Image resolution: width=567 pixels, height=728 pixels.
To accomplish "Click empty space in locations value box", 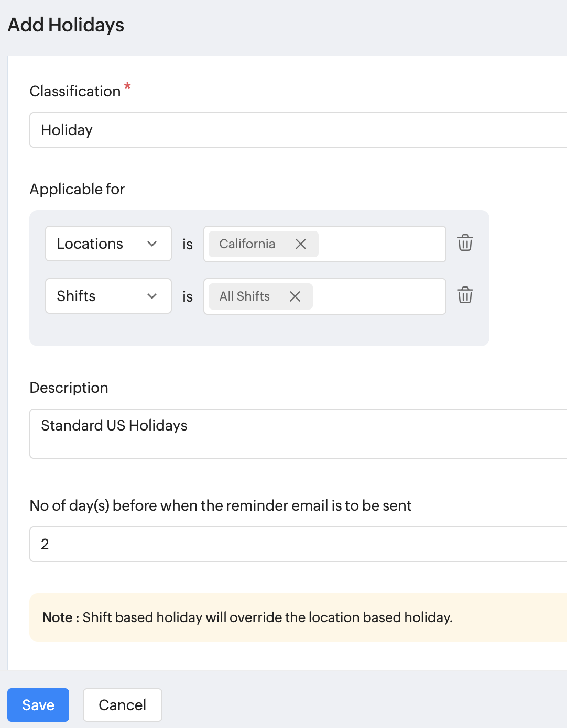I will click(381, 244).
